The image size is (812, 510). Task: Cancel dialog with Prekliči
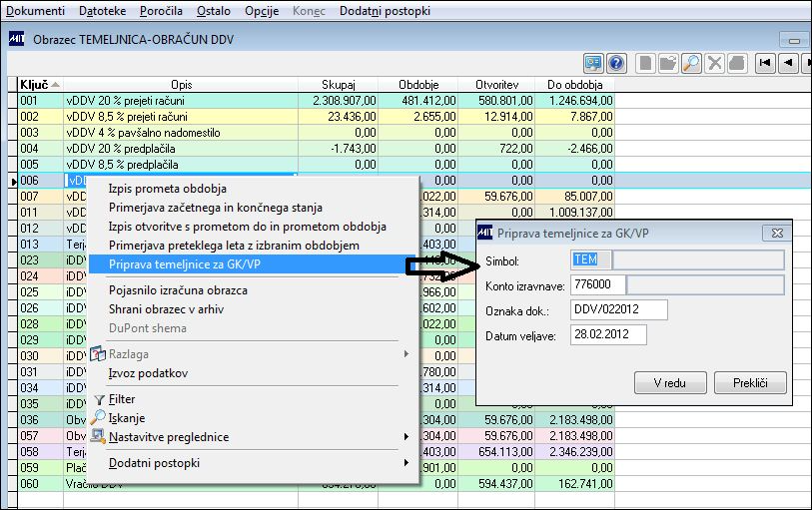click(x=750, y=383)
